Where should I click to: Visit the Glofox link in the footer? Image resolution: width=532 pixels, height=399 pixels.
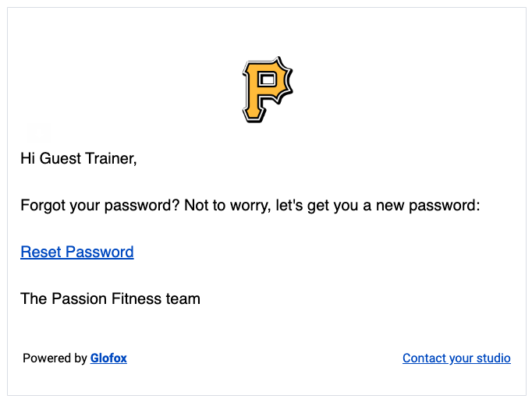click(x=108, y=358)
